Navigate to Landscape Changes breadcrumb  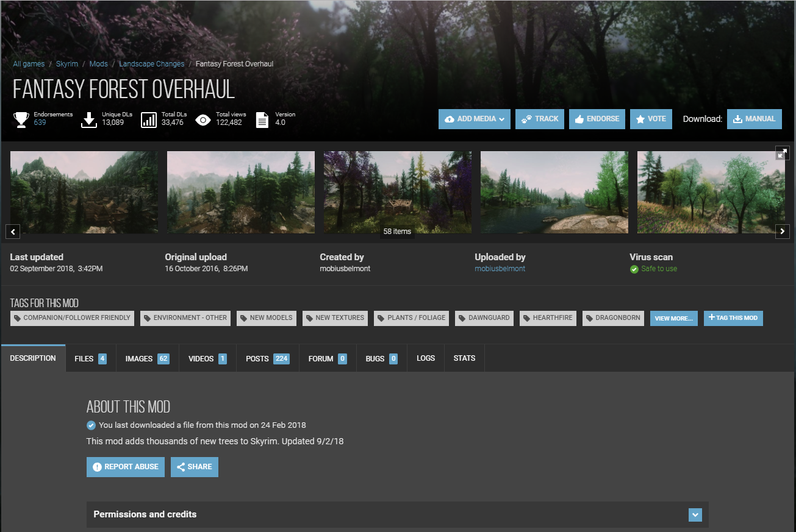(x=151, y=64)
